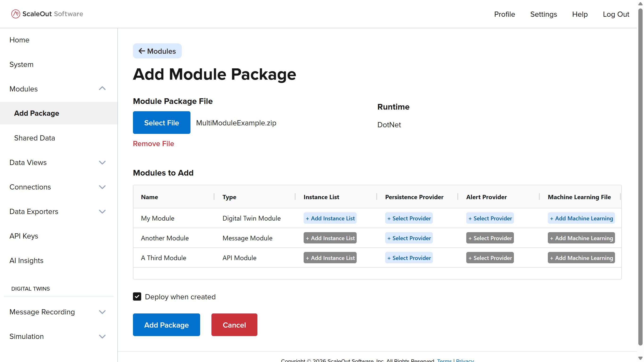Viewport: 644px width, 362px height.
Task: Click the ScaleOut Software logo icon
Action: tap(16, 14)
